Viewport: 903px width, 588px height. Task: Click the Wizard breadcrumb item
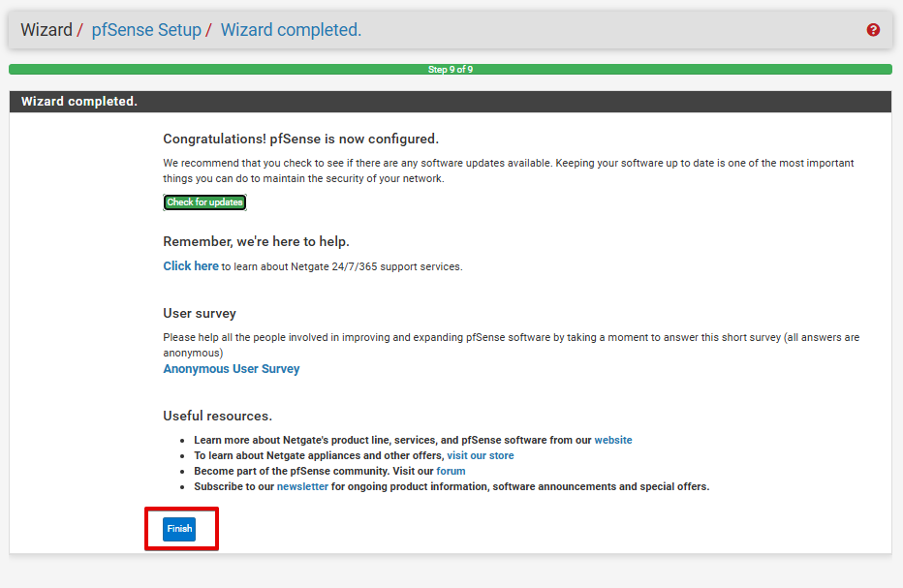(x=47, y=30)
